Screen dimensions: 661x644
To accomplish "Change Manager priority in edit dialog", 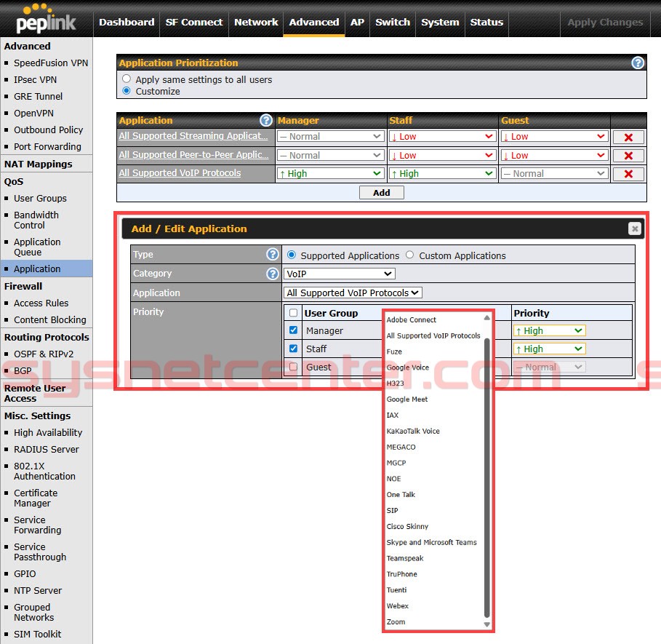I will (x=549, y=330).
